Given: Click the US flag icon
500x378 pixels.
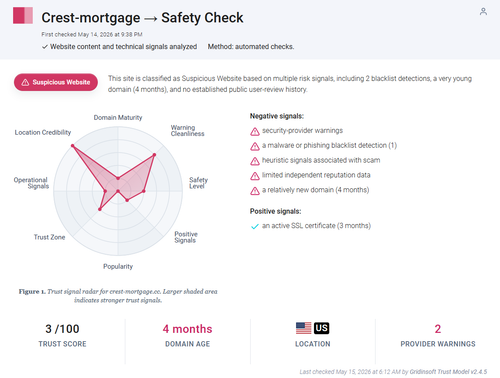Looking at the screenshot, I should pos(304,328).
